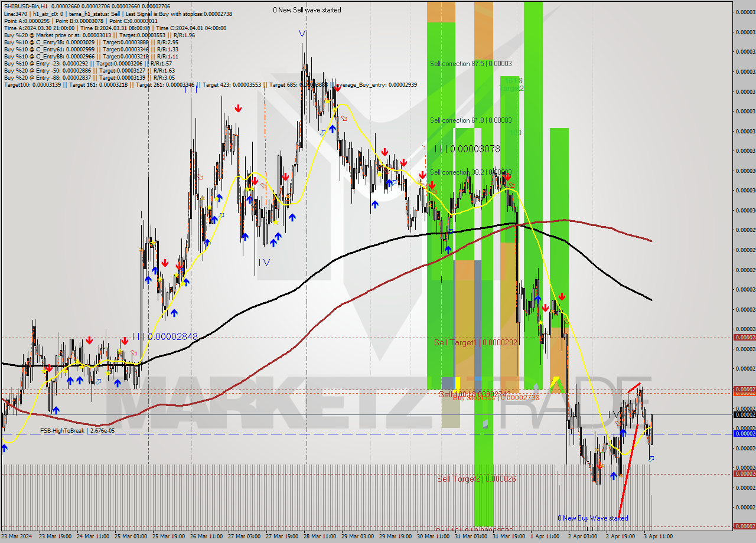The height and width of the screenshot is (543, 756).
Task: Click the 'Buy %10 @ C_Entry61' line
Action: pos(91,49)
